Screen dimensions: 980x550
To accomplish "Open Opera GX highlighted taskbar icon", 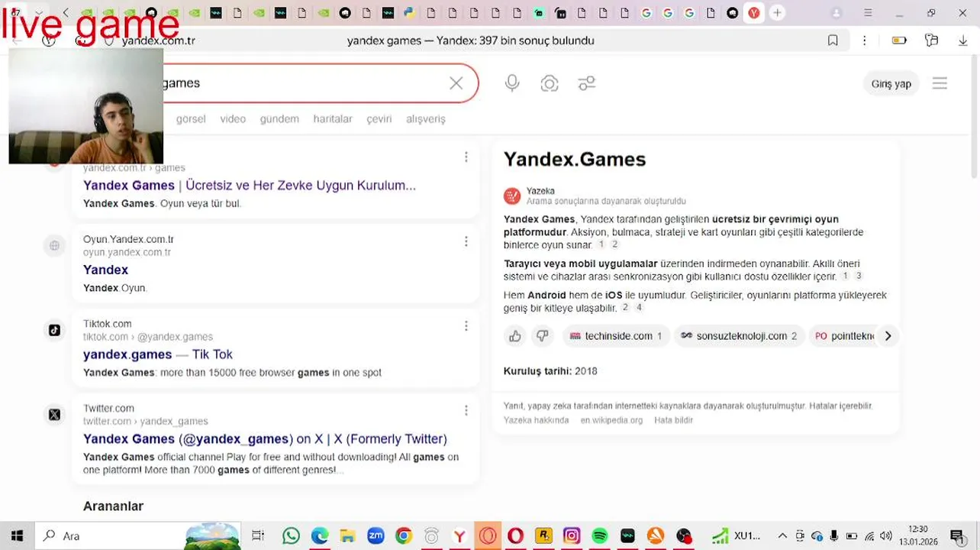I will [x=487, y=535].
